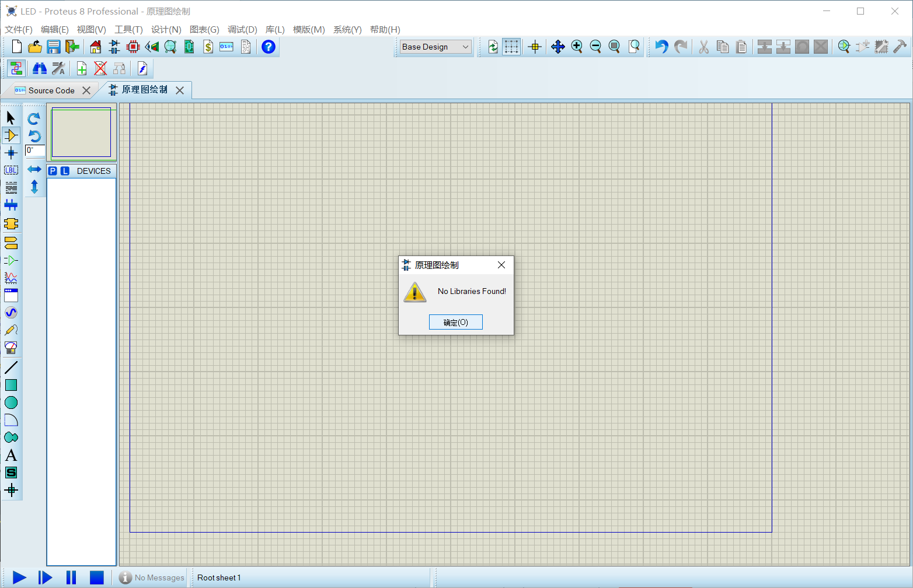Toggle horizontal mirror of selection
The width and height of the screenshot is (913, 588).
[x=34, y=169]
